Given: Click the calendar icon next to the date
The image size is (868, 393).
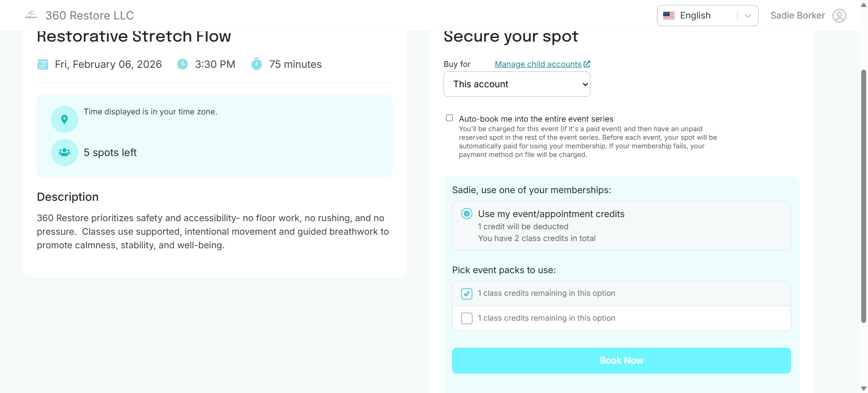Looking at the screenshot, I should pos(43,64).
